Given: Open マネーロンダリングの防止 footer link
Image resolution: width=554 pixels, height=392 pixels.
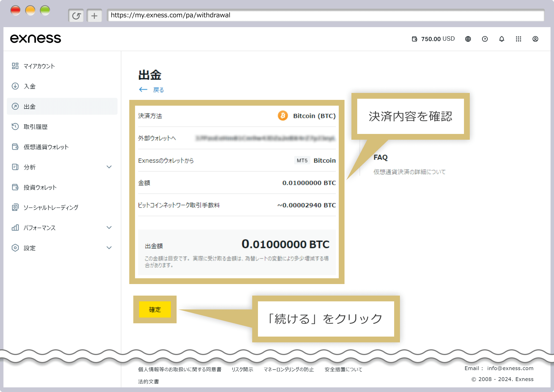Looking at the screenshot, I should click(289, 369).
